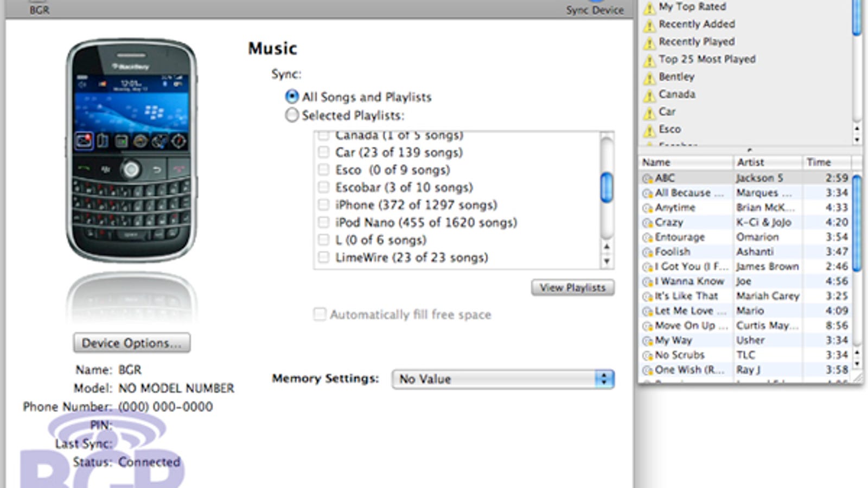Select Usher artist cell
The height and width of the screenshot is (488, 868).
(767, 340)
